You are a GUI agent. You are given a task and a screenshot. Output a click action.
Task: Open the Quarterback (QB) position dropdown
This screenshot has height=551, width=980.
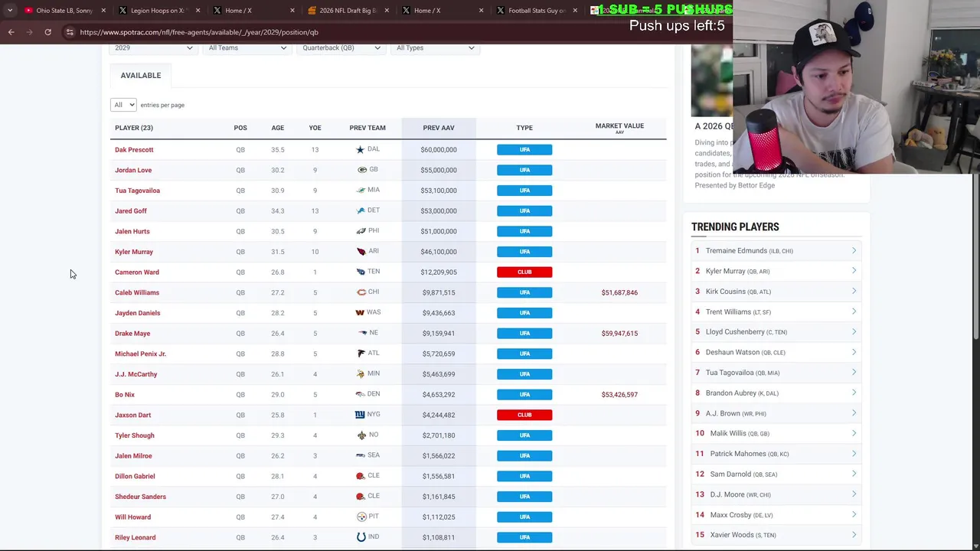tap(341, 47)
